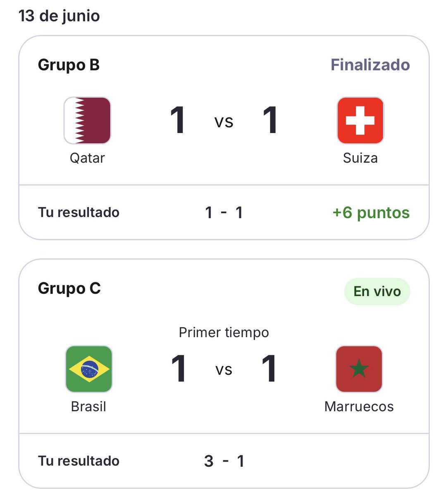Image resolution: width=448 pixels, height=496 pixels.
Task: Click Suiza's score of 1
Action: tap(270, 120)
